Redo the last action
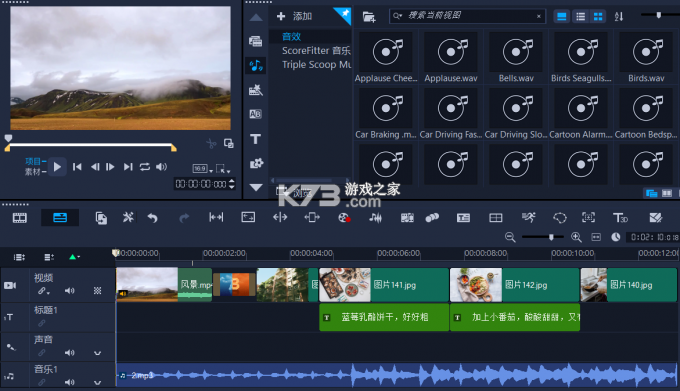 184,218
